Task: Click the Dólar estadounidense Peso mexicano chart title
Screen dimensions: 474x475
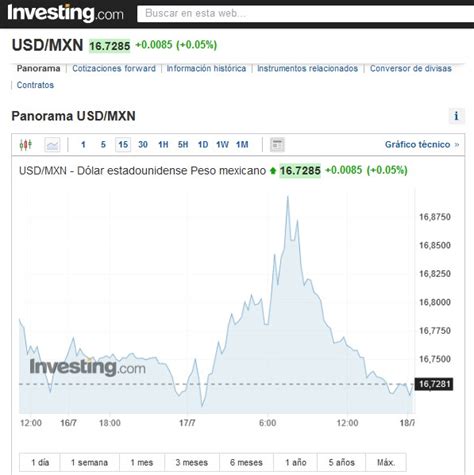Action: click(x=142, y=171)
